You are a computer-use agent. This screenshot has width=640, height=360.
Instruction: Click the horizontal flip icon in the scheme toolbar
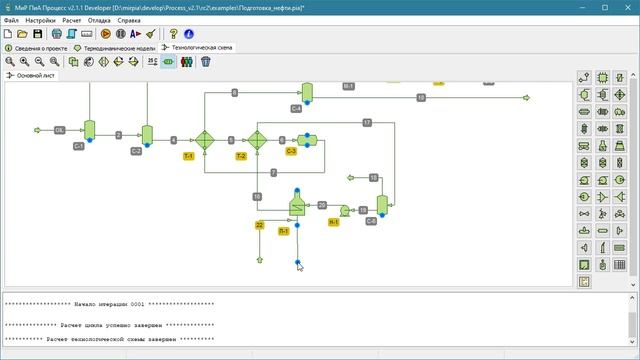104,62
